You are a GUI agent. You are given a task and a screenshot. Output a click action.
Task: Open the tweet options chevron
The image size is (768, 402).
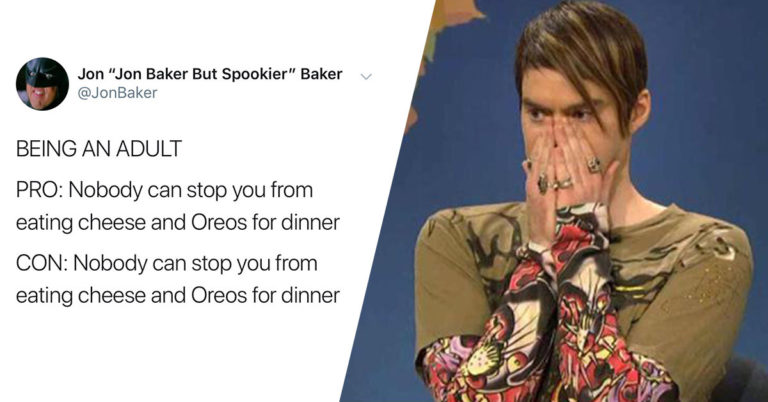coord(366,76)
